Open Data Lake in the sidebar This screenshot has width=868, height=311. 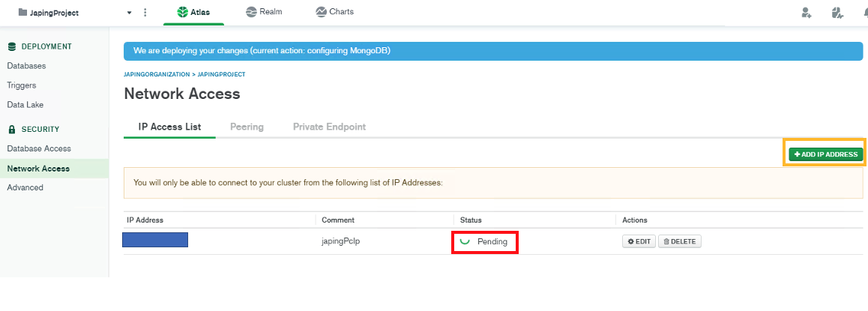[25, 105]
